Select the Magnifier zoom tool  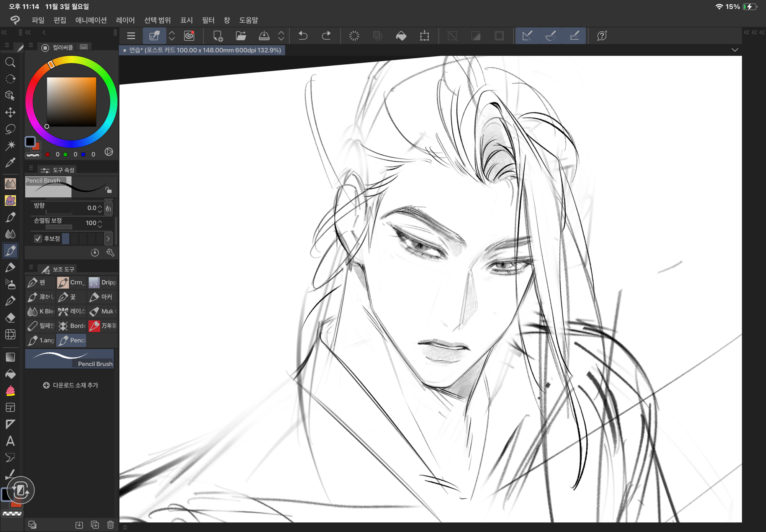point(10,62)
